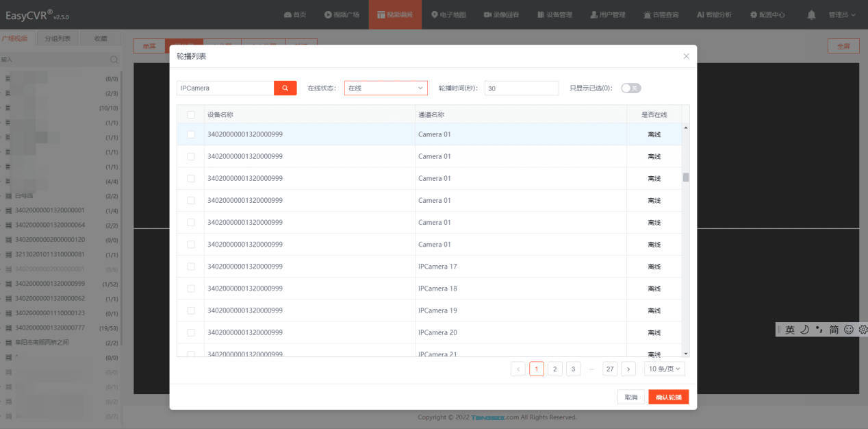Close the 轮播列表 dialog with the X
This screenshot has width=868, height=429.
coord(686,56)
